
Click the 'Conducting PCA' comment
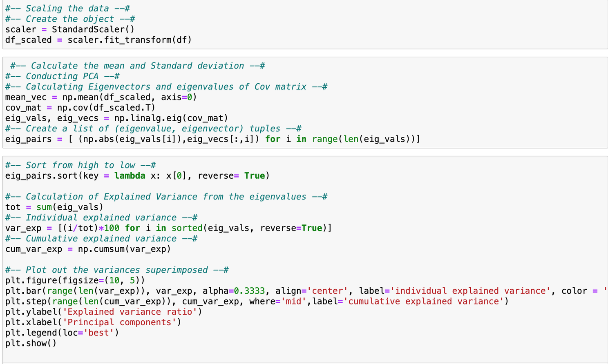(x=62, y=76)
